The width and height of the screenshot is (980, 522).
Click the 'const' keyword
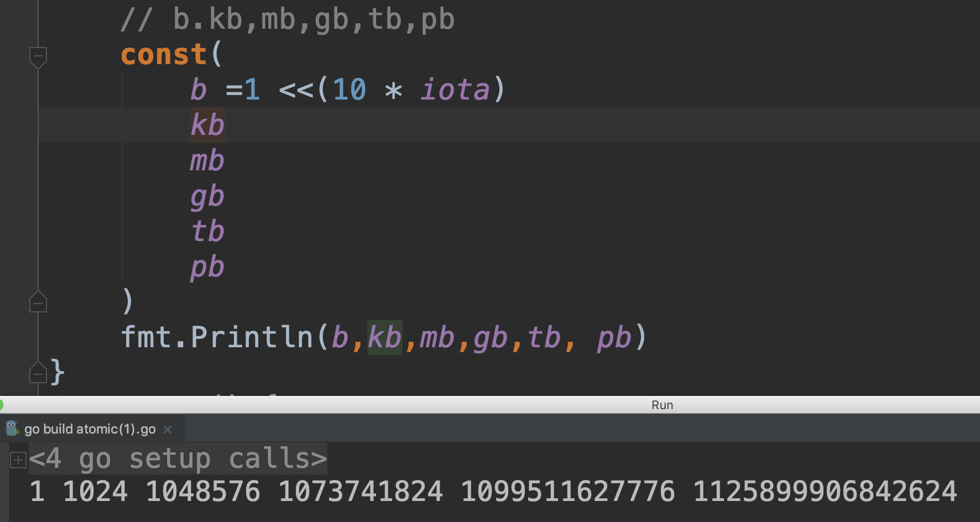click(x=164, y=55)
